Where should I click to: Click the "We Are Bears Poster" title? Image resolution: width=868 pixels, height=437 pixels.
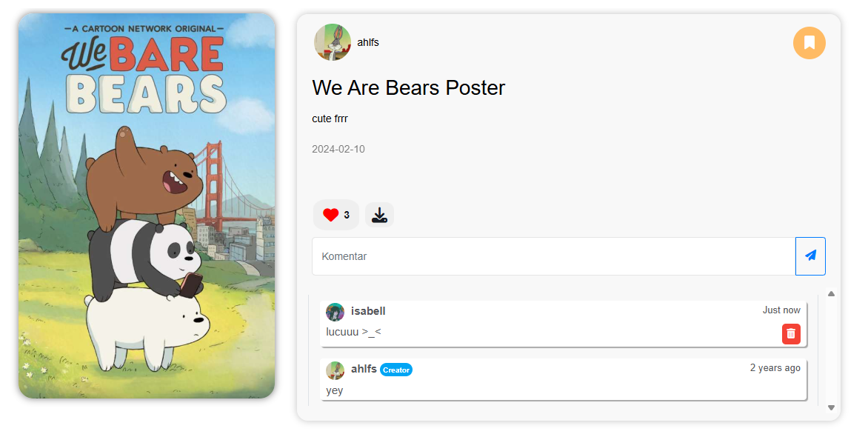point(408,87)
